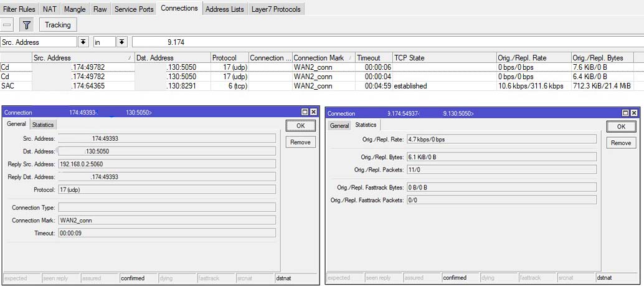Click the Protocol field showing 17 (udp)
The image size is (644, 286).
[167, 189]
